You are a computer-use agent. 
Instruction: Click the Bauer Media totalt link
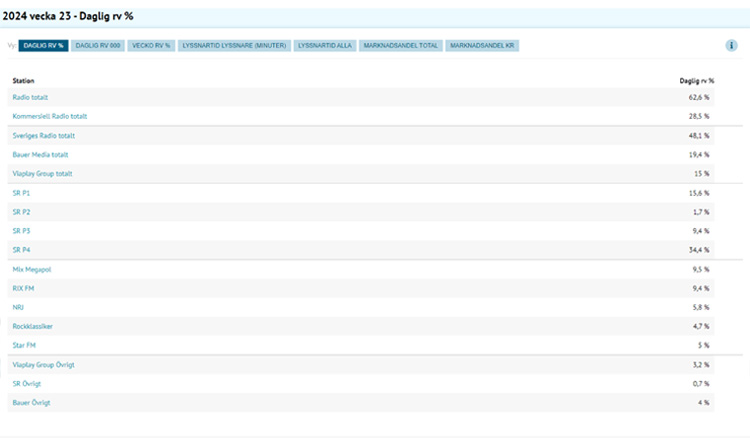[x=40, y=154]
